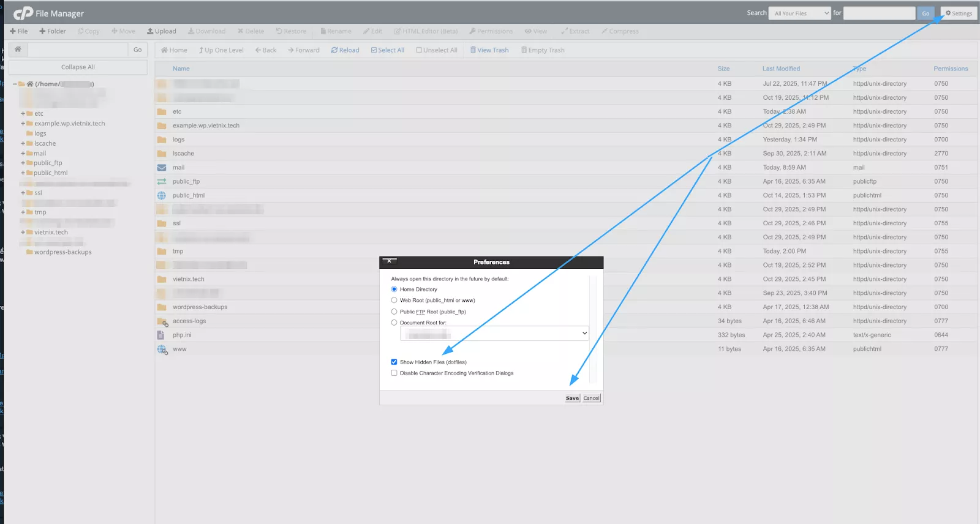The image size is (980, 524).
Task: Create a new folder with +Folder
Action: 53,31
